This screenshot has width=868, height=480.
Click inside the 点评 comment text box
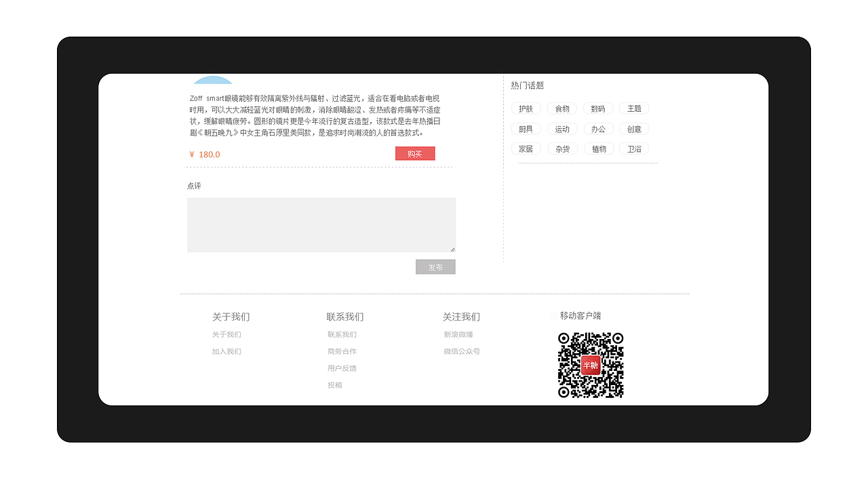[x=321, y=224]
